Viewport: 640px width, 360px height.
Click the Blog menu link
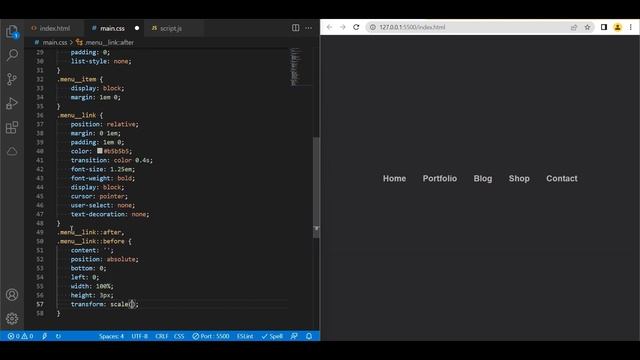point(482,178)
